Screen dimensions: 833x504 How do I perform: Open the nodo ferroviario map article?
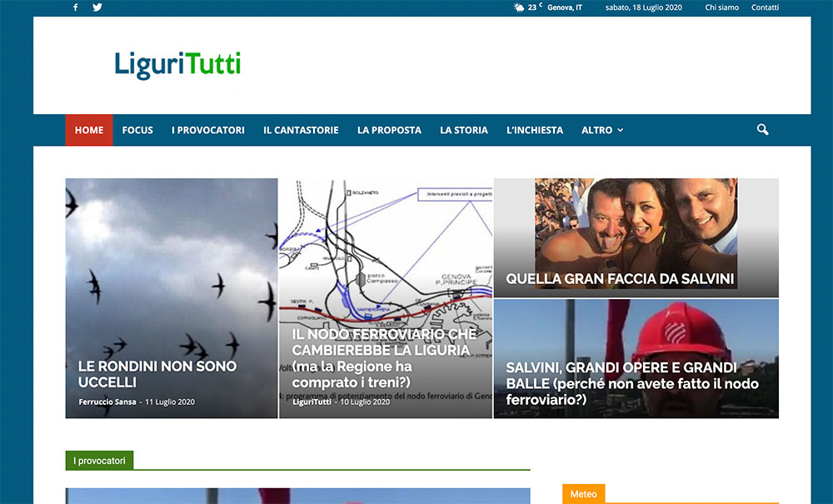click(x=385, y=350)
